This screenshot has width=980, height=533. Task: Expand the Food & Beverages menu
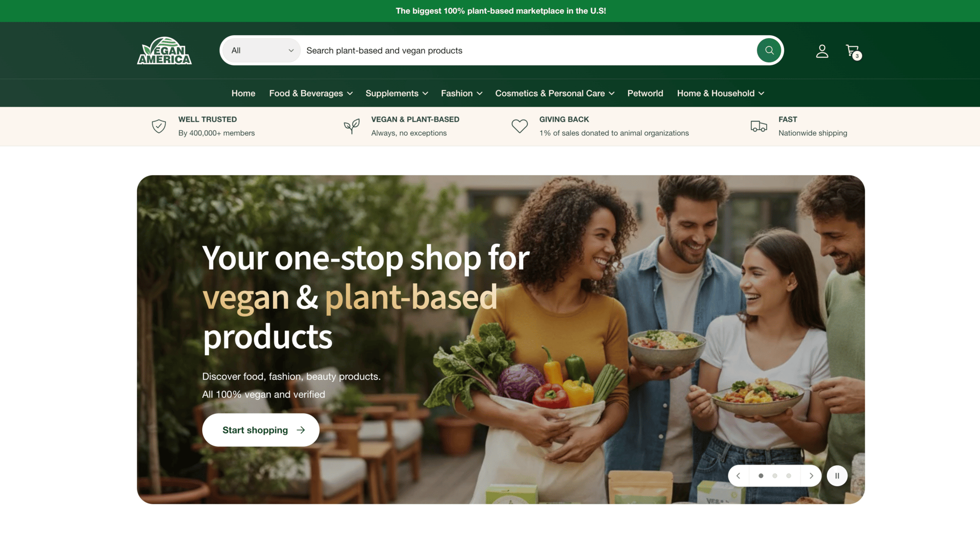[311, 93]
